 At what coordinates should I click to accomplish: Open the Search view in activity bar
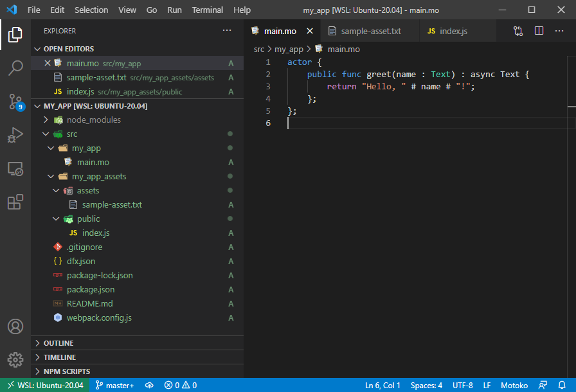pos(15,67)
